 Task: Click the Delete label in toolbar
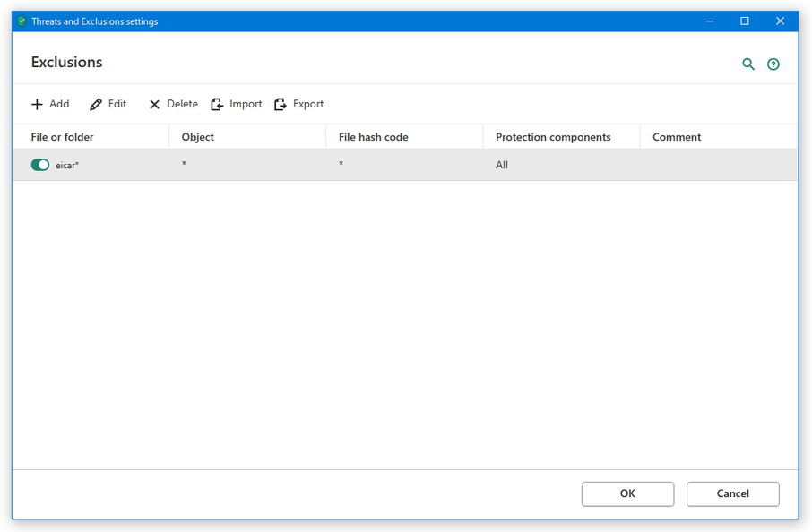182,104
